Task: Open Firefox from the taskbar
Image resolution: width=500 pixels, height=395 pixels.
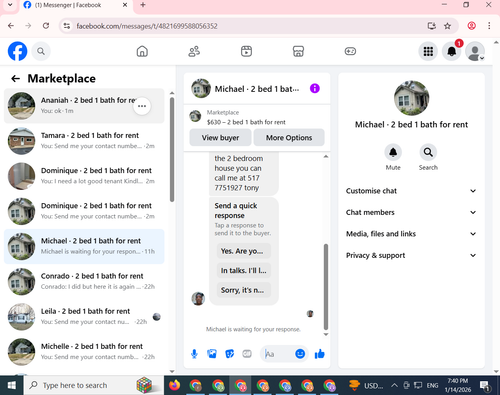Action: pyautogui.click(x=174, y=385)
